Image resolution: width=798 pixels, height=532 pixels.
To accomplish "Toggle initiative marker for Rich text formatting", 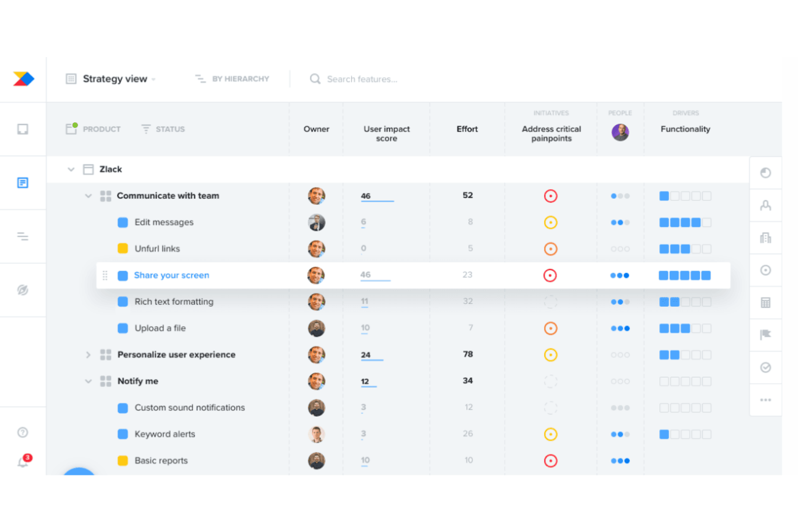I will click(x=551, y=302).
